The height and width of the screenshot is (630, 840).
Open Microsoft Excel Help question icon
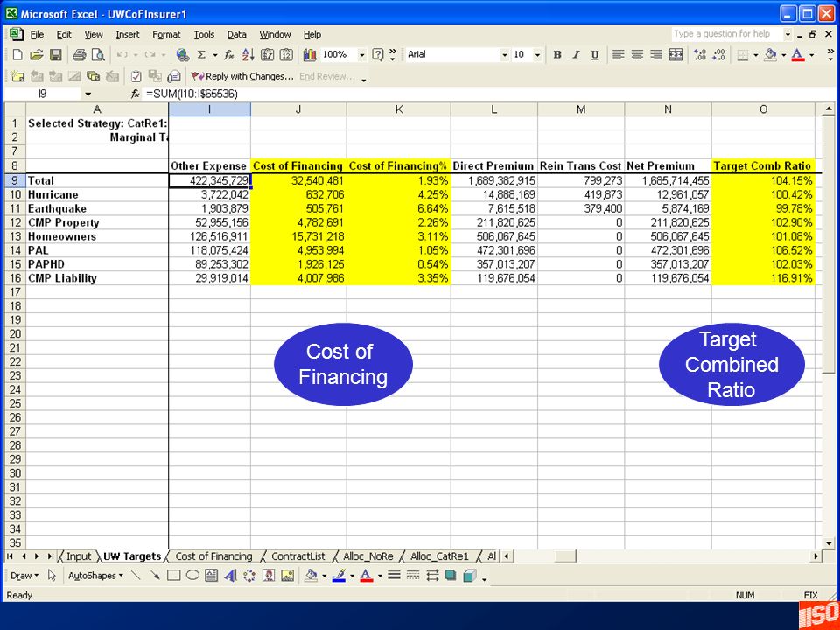378,54
